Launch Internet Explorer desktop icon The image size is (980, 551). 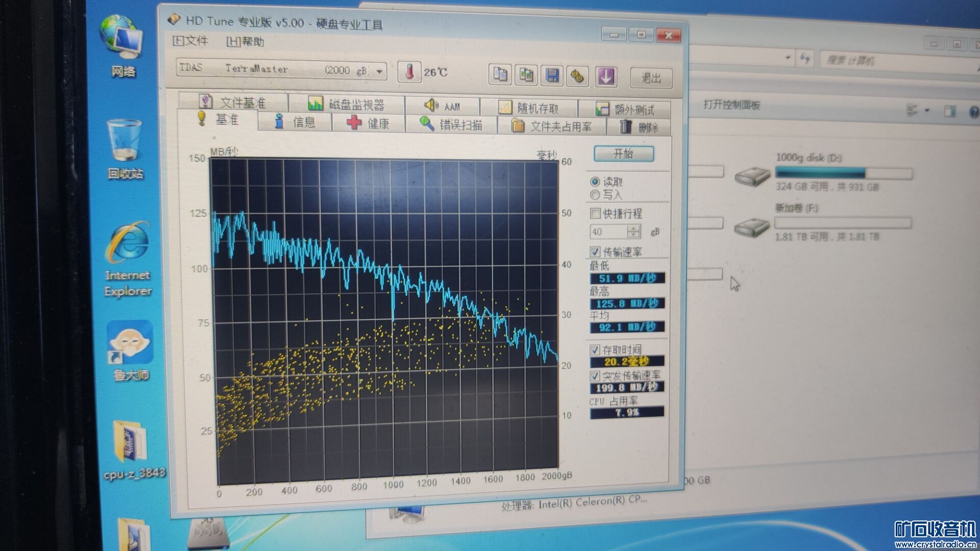pos(128,259)
